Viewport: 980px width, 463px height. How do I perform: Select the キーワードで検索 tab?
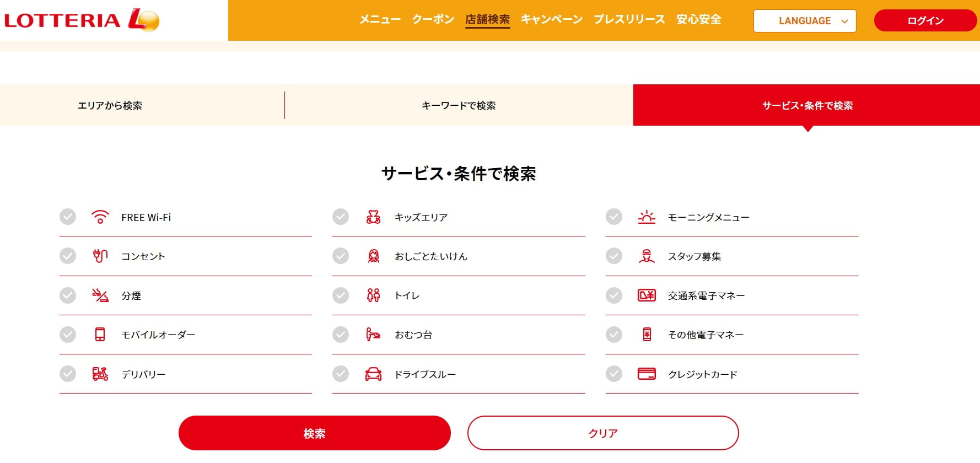[x=459, y=105]
